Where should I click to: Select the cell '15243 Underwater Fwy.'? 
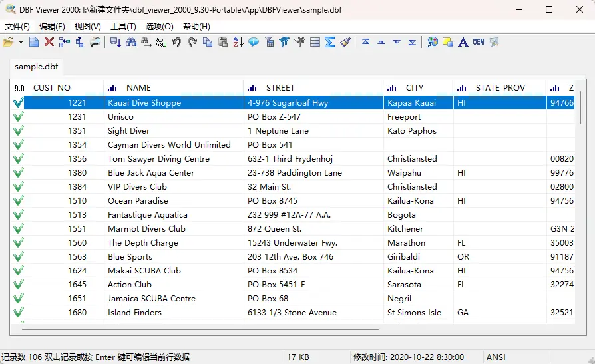[313, 242]
